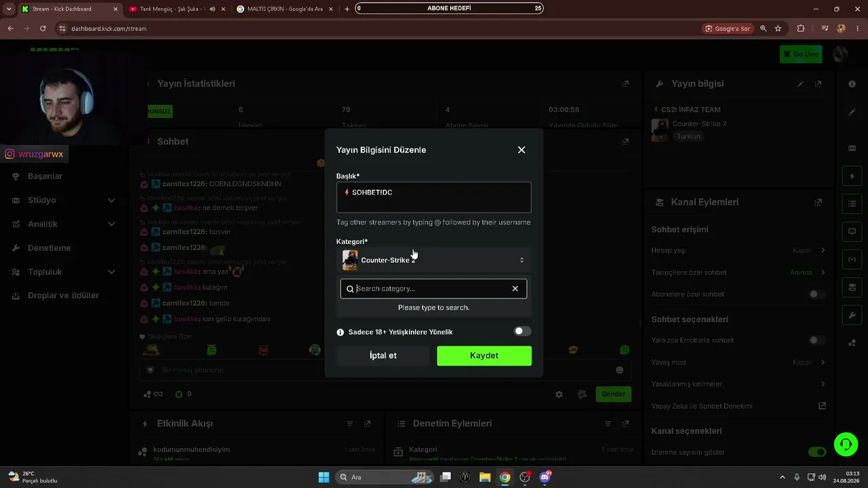The image size is (868, 488).
Task: Pop out the Yayın İstatistikleri panel
Action: (x=625, y=84)
